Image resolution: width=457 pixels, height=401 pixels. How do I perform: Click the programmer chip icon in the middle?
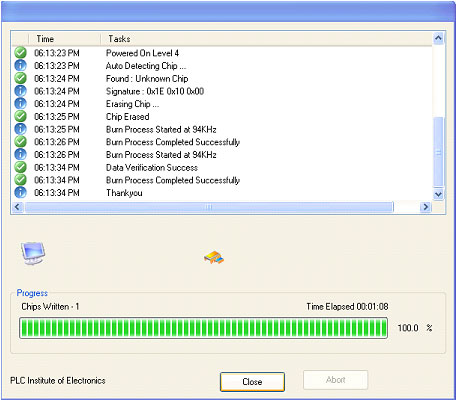[214, 258]
